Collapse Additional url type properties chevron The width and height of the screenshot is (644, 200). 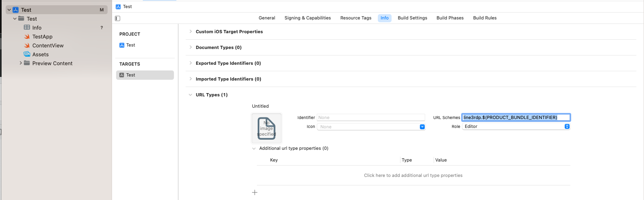point(254,149)
